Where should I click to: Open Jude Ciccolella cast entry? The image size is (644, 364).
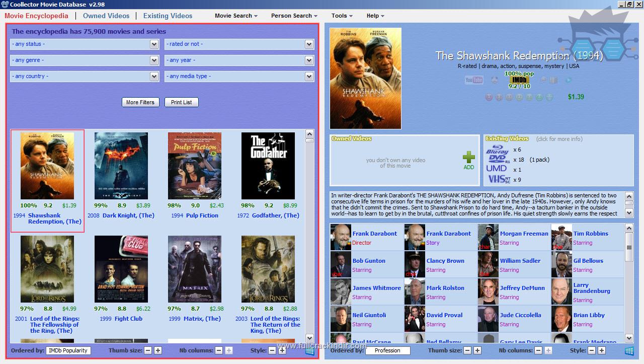click(513, 319)
